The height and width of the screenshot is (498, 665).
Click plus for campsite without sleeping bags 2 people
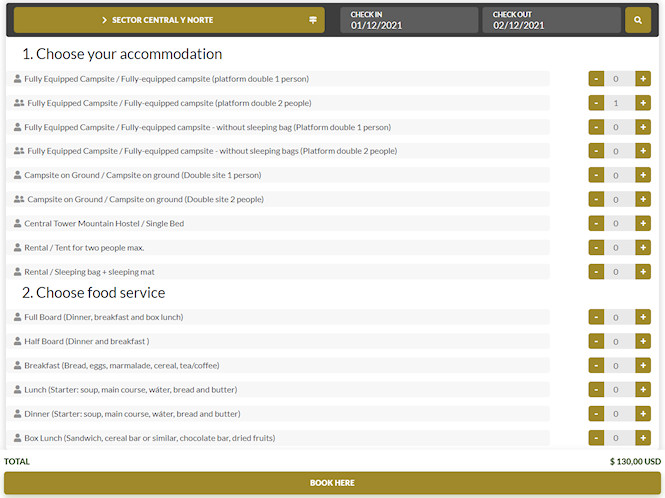642,151
